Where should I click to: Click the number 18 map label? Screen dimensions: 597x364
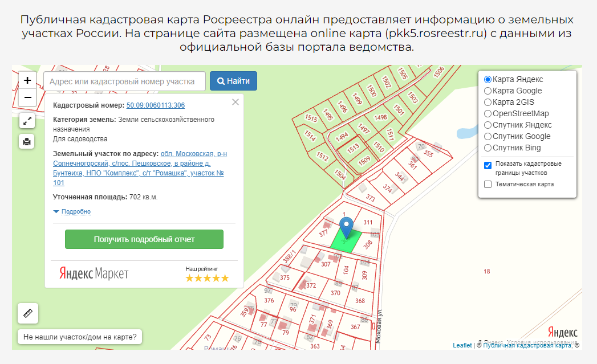pyautogui.click(x=487, y=271)
